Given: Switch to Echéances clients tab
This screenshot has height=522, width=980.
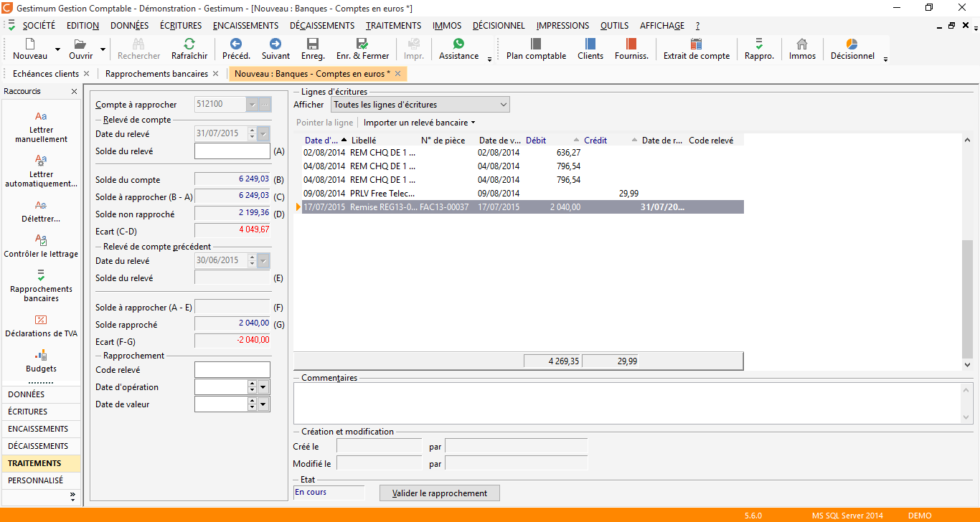Looking at the screenshot, I should click(46, 74).
